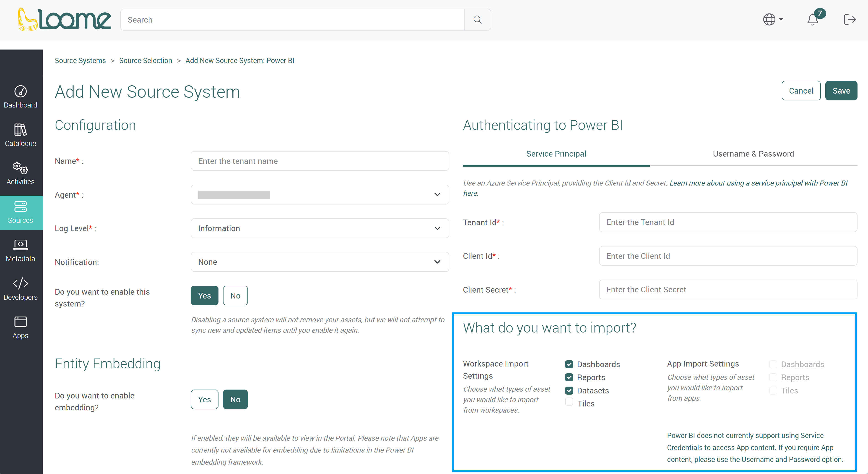Click the App Import Settings label
Image resolution: width=868 pixels, height=474 pixels.
pos(703,364)
